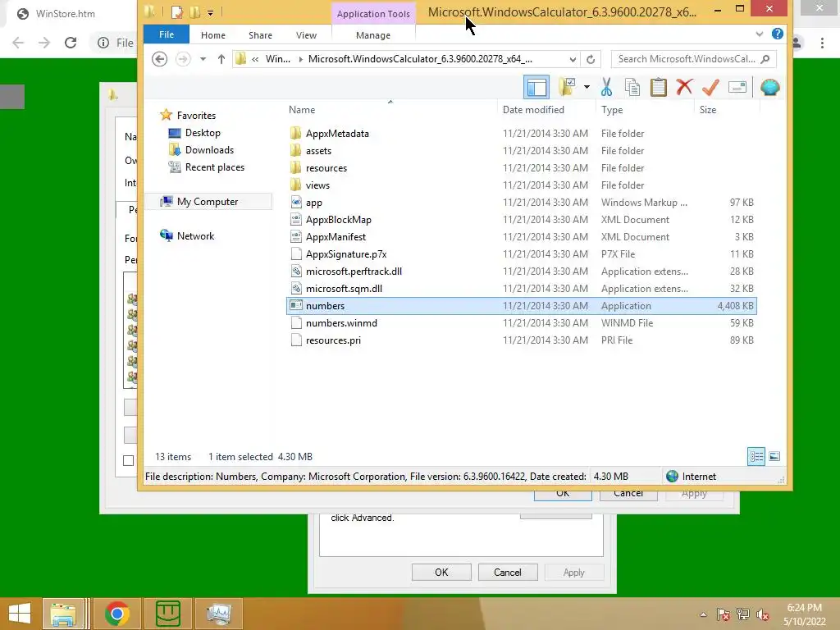Select the assets folder
Image resolution: width=840 pixels, height=630 pixels.
(x=522, y=151)
